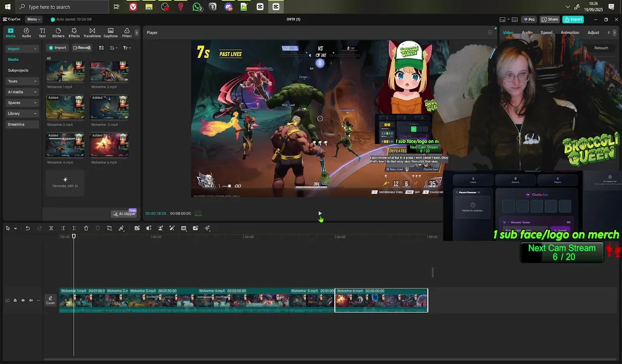Open the sort order dropdown in media panel
The height and width of the screenshot is (364, 622).
113,48
